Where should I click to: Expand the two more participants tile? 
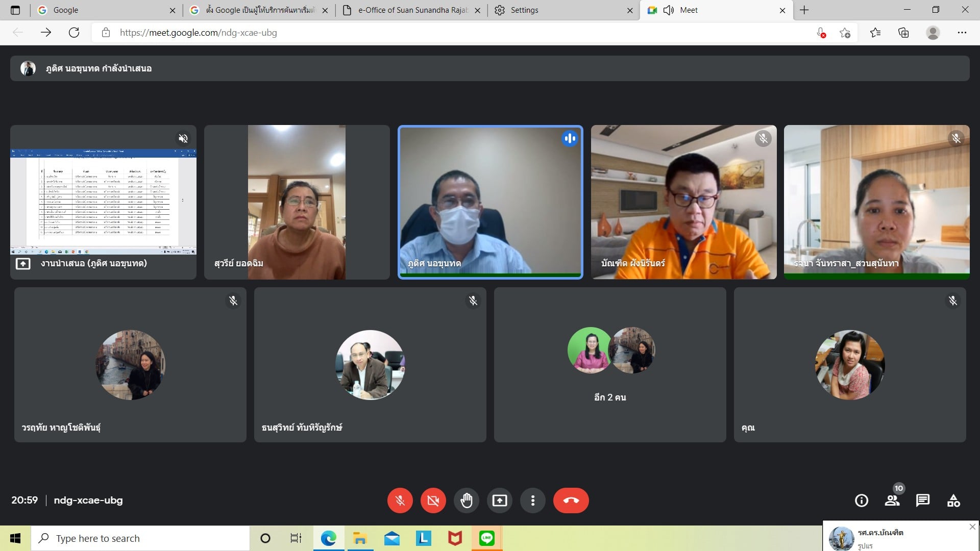pos(609,364)
